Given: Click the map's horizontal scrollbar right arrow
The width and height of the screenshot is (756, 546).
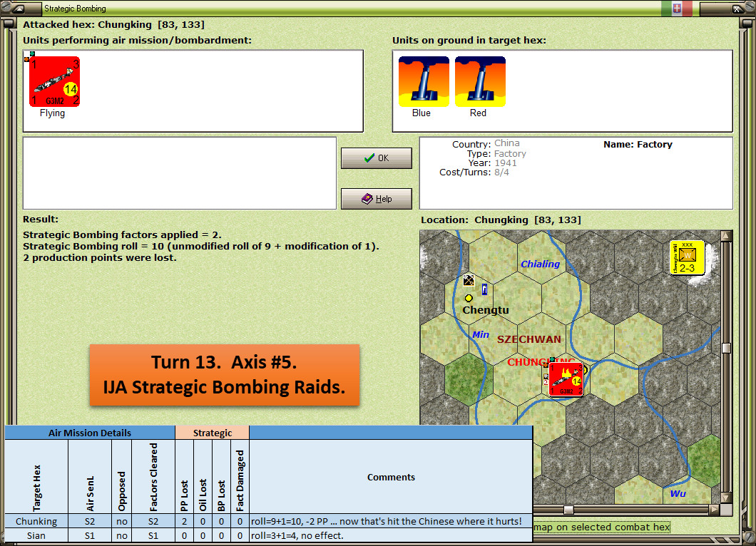Looking at the screenshot, I should tap(715, 510).
